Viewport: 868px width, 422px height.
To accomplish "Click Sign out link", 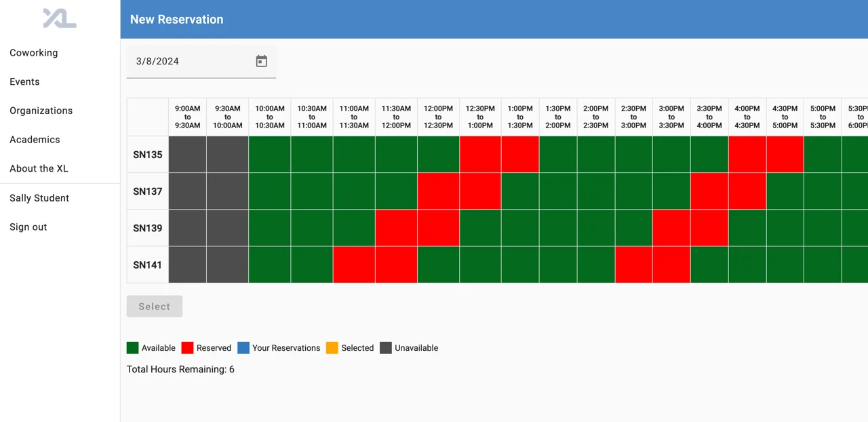I will click(x=28, y=227).
